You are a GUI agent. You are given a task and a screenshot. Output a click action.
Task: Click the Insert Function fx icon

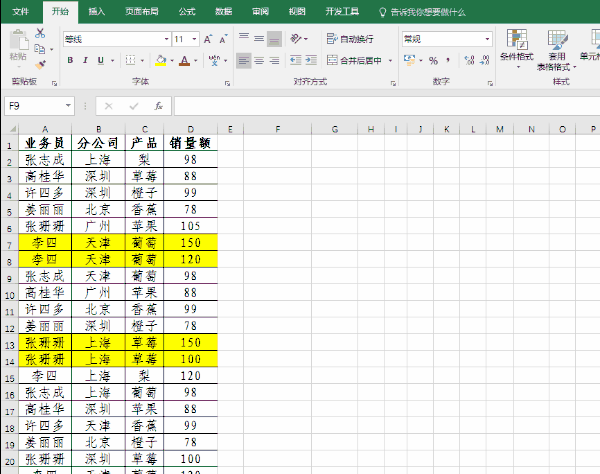pos(159,105)
